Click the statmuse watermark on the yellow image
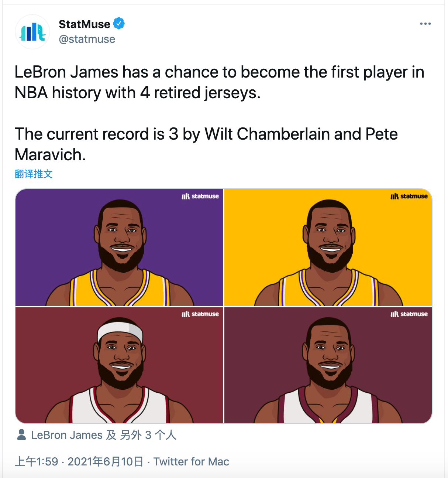The height and width of the screenshot is (478, 448). pos(409,196)
